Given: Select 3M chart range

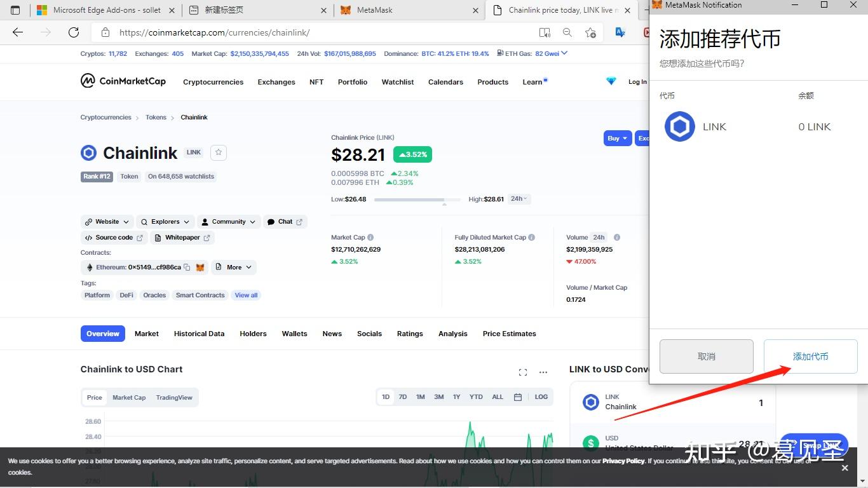Looking at the screenshot, I should (x=439, y=397).
